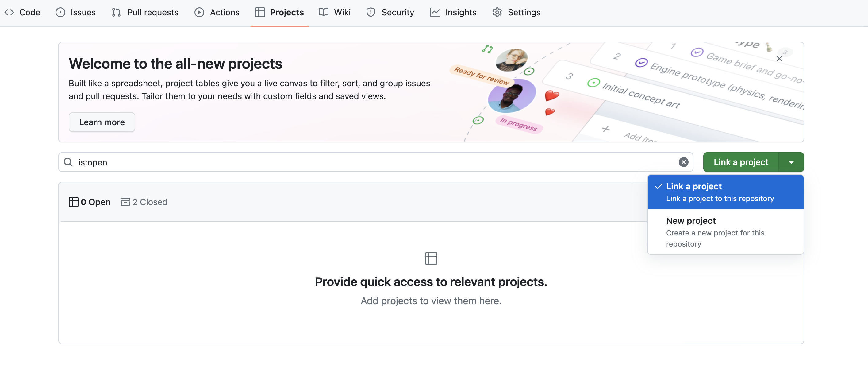The width and height of the screenshot is (868, 369).
Task: Open the Link a project dropdown arrow
Action: (791, 162)
